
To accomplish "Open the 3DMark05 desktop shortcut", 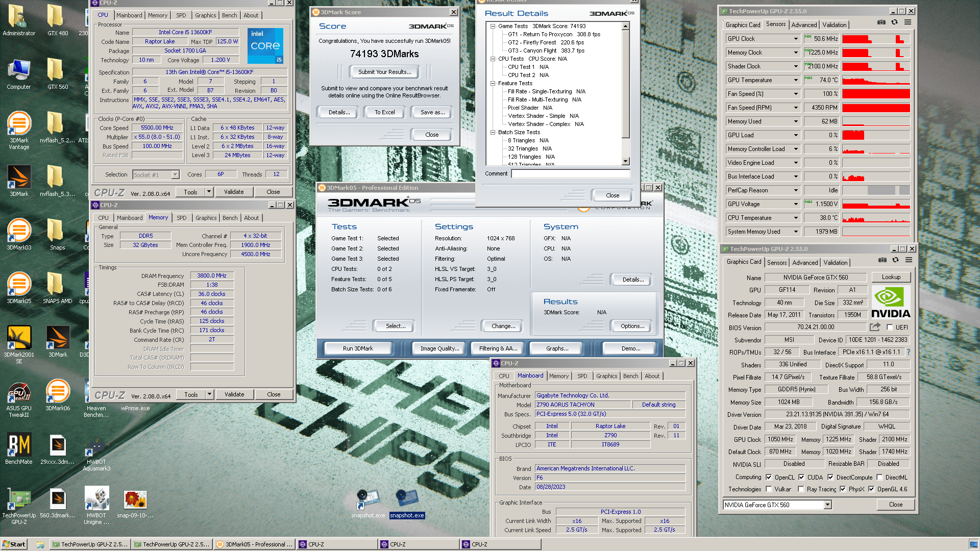I will [19, 288].
